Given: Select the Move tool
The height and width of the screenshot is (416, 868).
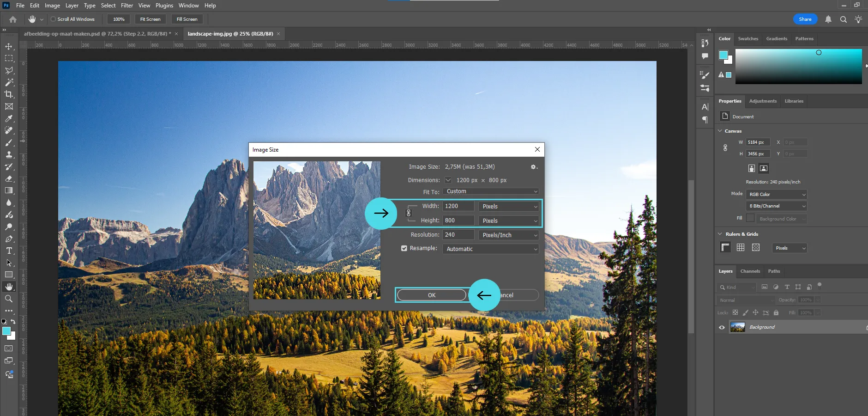Looking at the screenshot, I should pos(9,47).
